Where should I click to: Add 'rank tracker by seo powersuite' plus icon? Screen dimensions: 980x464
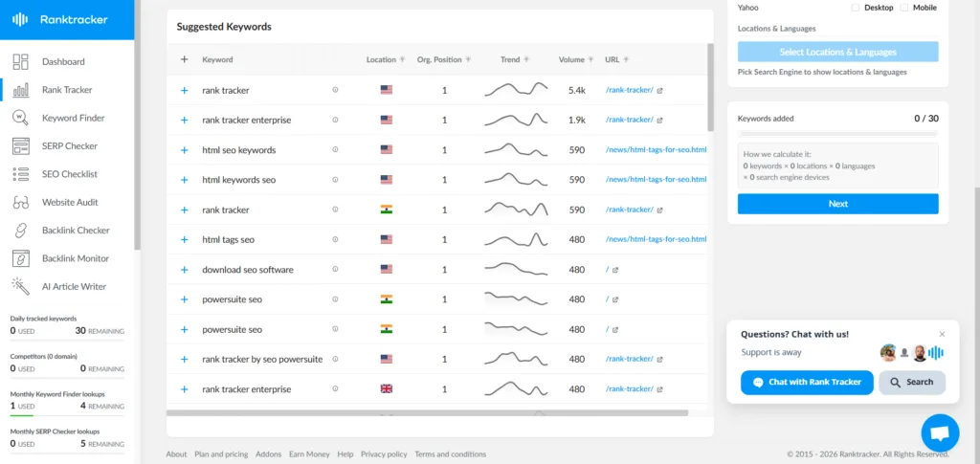(184, 360)
